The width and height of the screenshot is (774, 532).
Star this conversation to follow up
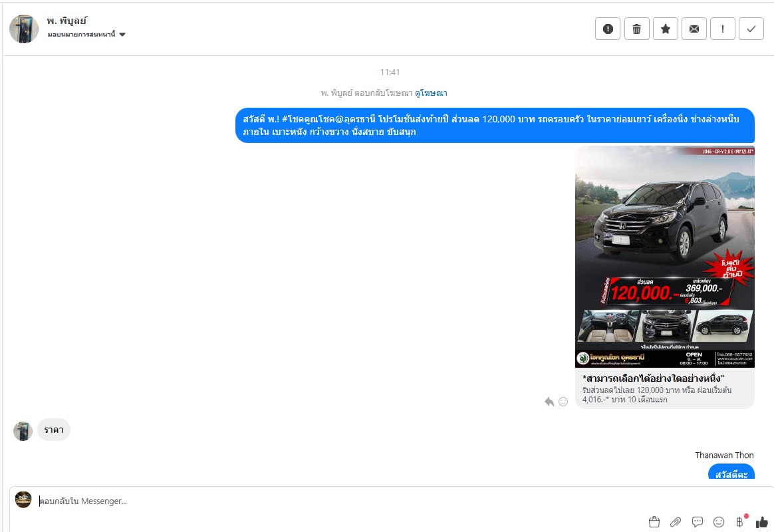tap(666, 29)
